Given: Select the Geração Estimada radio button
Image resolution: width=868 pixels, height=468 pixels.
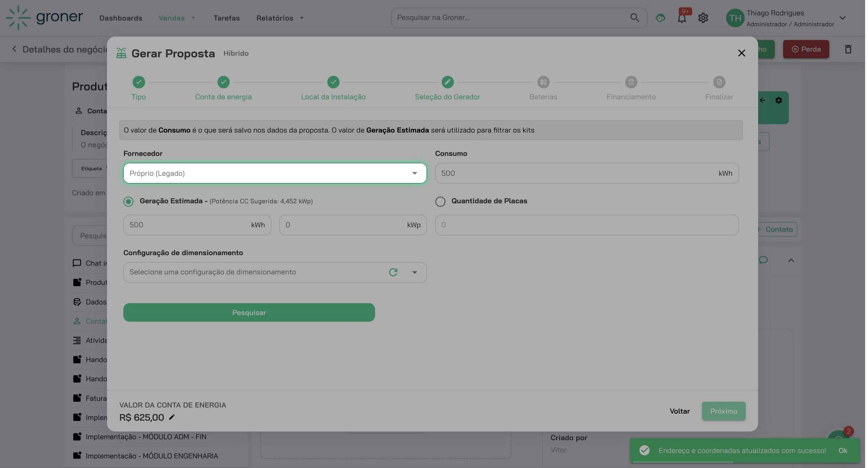Looking at the screenshot, I should coord(128,202).
